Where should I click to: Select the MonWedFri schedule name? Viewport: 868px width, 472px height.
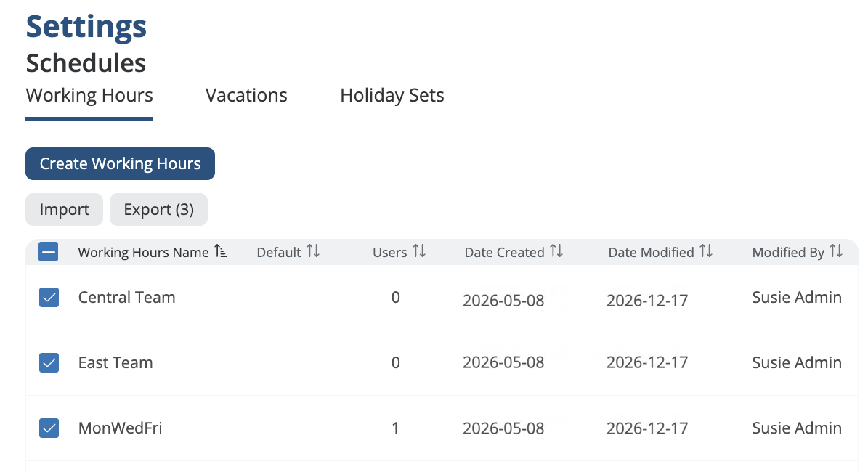coord(120,428)
